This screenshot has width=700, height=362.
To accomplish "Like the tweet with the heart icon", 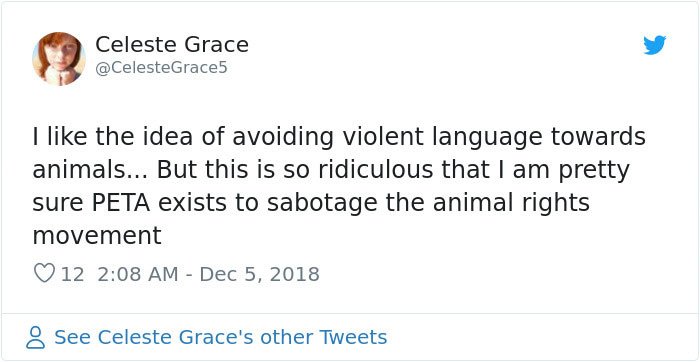I will [x=44, y=274].
